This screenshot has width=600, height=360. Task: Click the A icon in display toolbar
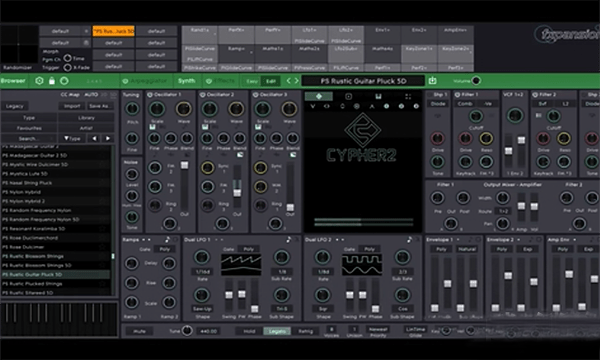[372, 106]
